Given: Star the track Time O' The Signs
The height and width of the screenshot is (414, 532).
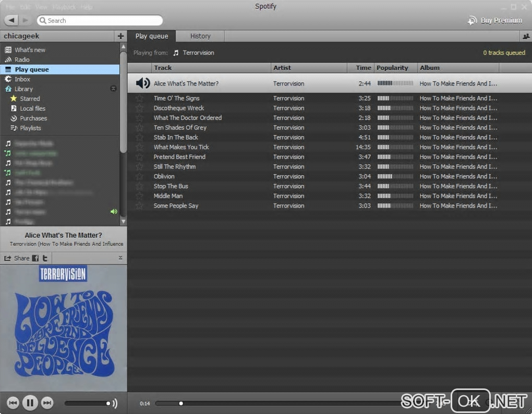Looking at the screenshot, I should click(139, 99).
